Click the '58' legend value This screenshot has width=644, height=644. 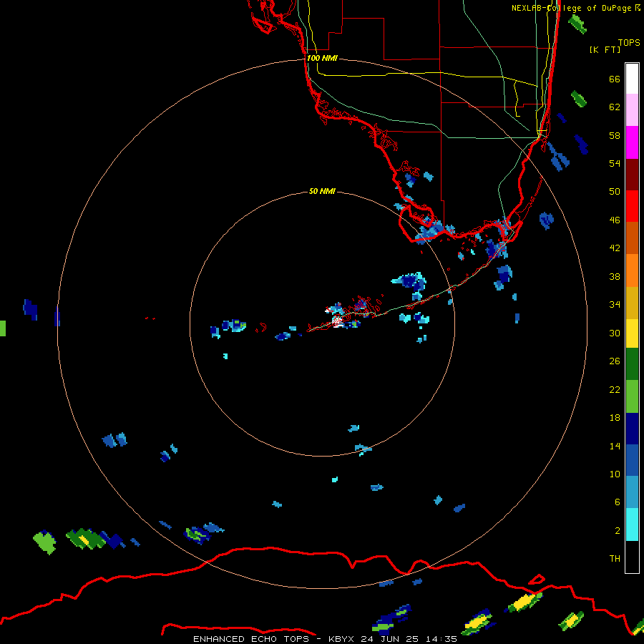[615, 135]
